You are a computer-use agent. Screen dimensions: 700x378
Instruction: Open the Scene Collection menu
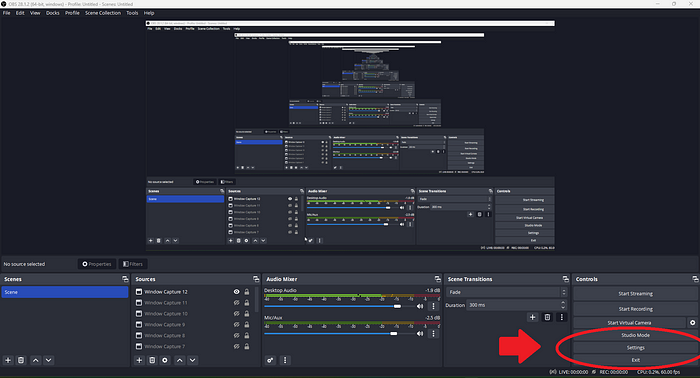(x=103, y=13)
